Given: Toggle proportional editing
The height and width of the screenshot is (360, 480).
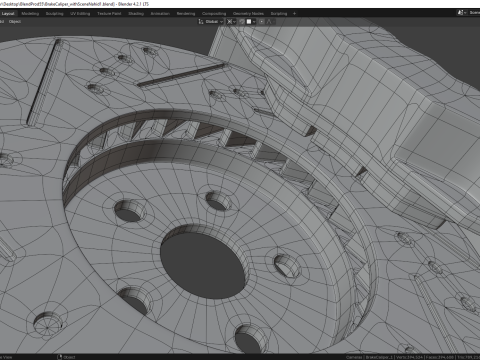Looking at the screenshot, I should point(262,22).
